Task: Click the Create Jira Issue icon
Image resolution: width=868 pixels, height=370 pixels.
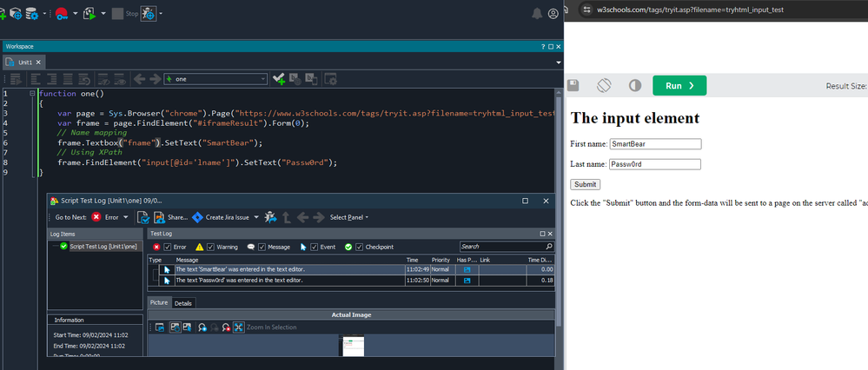Action: tap(198, 217)
